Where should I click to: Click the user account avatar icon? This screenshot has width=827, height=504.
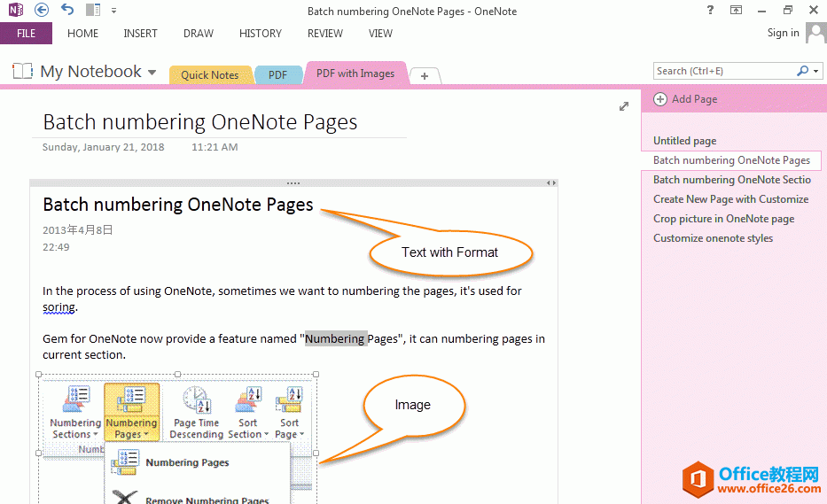816,34
